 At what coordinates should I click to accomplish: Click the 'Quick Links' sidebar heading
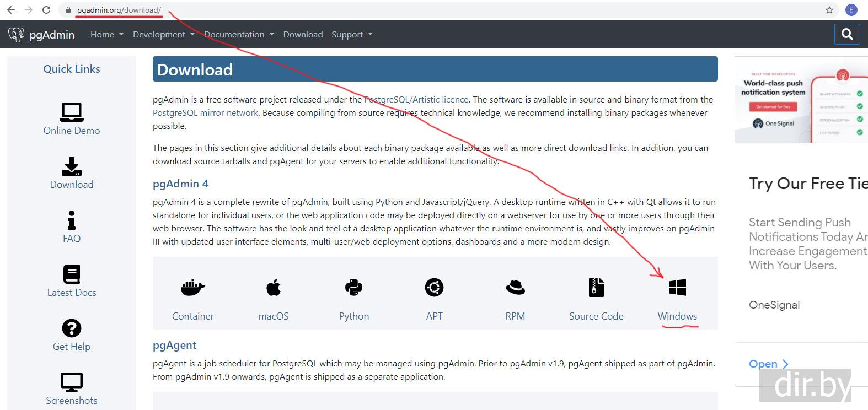pos(72,69)
